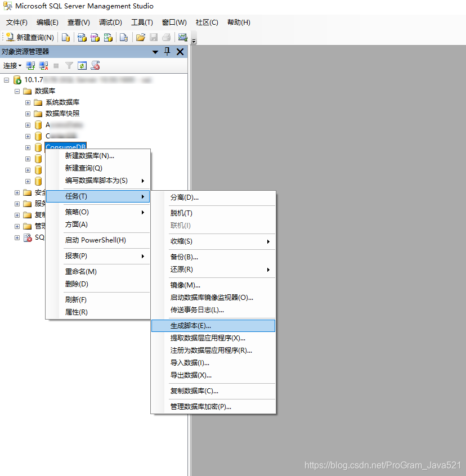Open the 连接 dropdown in Object Explorer
Image resolution: width=466 pixels, height=476 pixels.
click(x=12, y=66)
